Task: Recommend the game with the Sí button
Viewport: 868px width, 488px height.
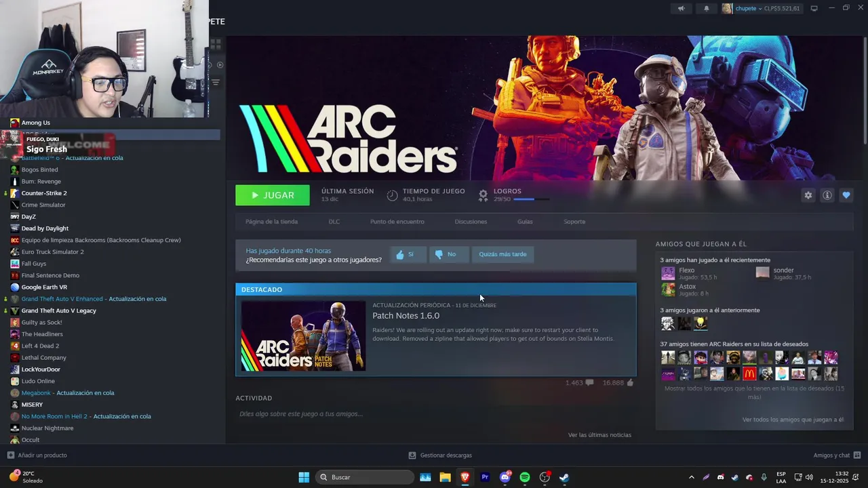Action: [408, 255]
